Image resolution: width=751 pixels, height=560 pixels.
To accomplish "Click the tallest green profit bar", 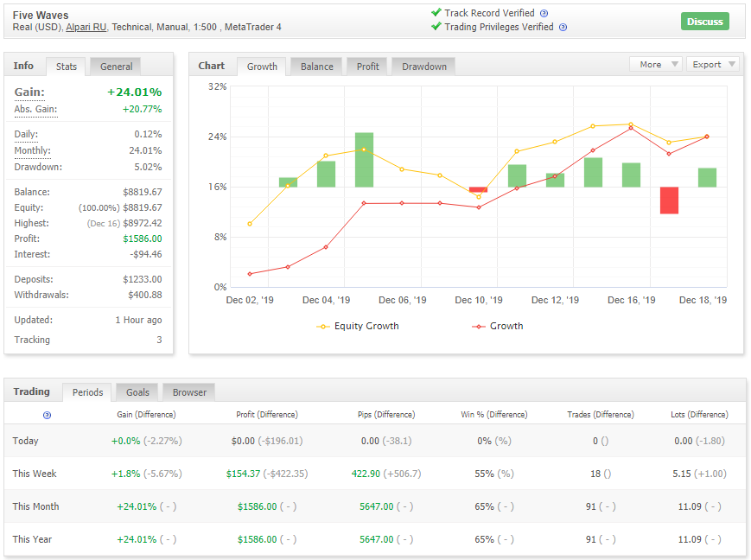I will [364, 160].
